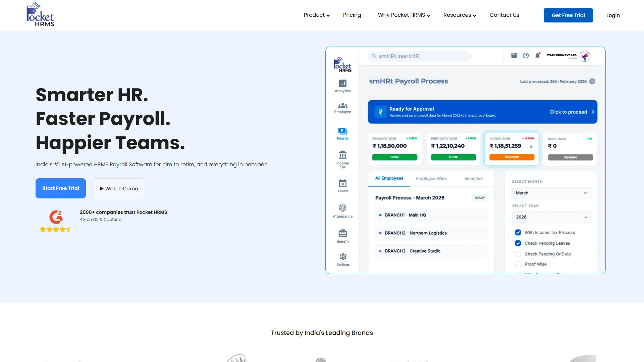Open the Leave sidebar icon
The width and height of the screenshot is (644, 362).
(342, 183)
